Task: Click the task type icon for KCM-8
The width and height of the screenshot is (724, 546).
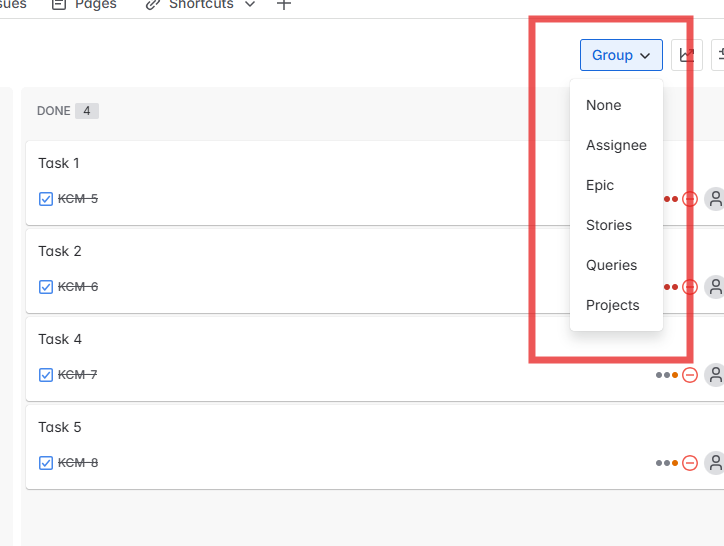Action: (46, 463)
